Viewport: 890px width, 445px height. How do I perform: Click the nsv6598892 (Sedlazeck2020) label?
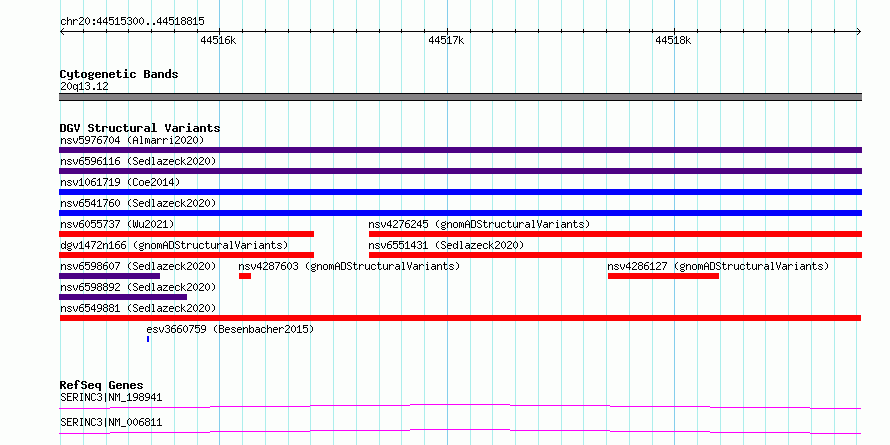(138, 287)
